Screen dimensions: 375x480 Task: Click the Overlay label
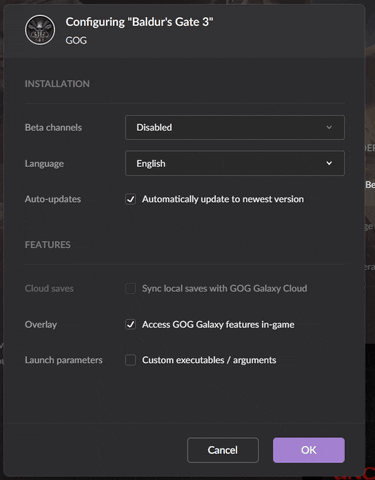click(x=41, y=324)
